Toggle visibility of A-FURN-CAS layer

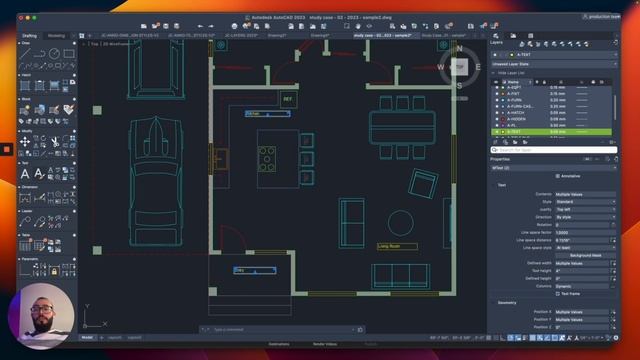pos(497,107)
